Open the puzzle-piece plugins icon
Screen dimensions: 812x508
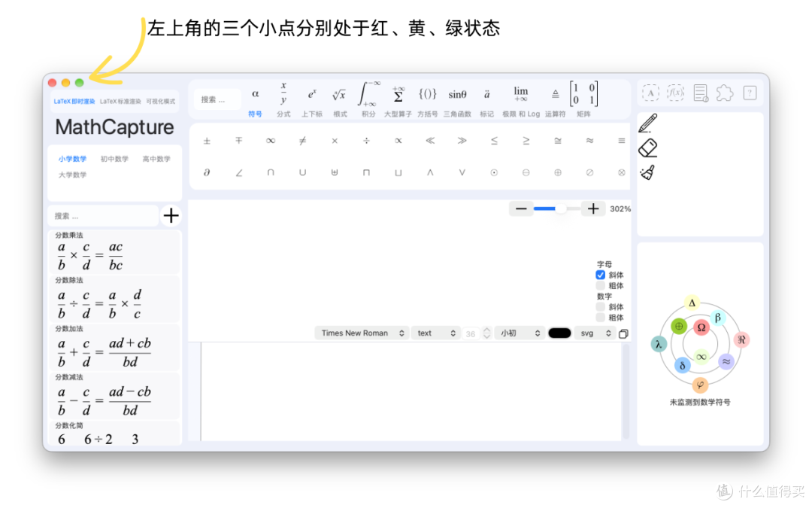[725, 93]
